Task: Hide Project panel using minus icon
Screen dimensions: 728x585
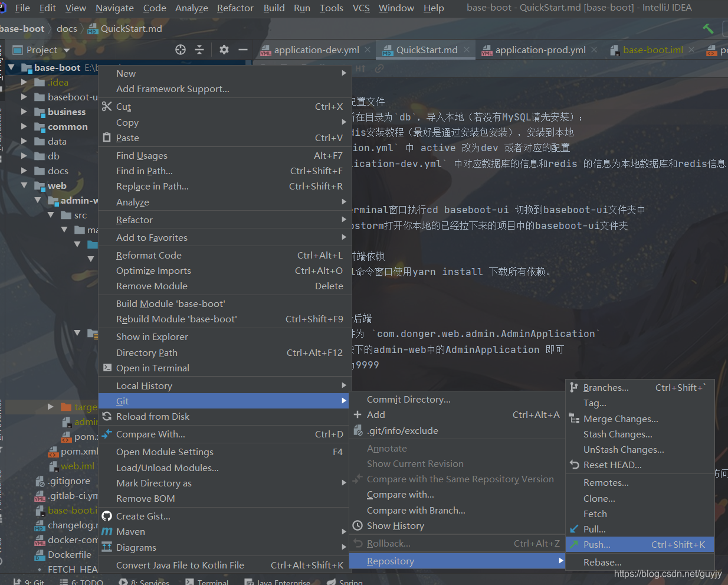Action: click(x=242, y=50)
